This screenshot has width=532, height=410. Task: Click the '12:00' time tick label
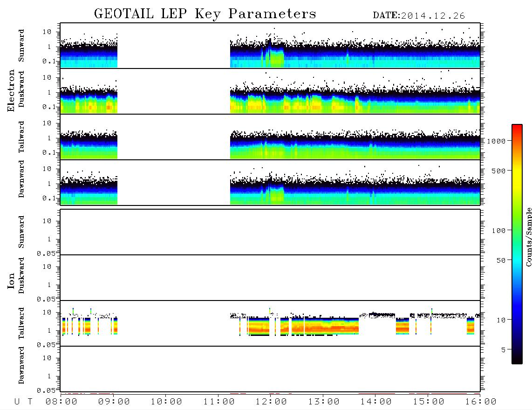(x=271, y=402)
